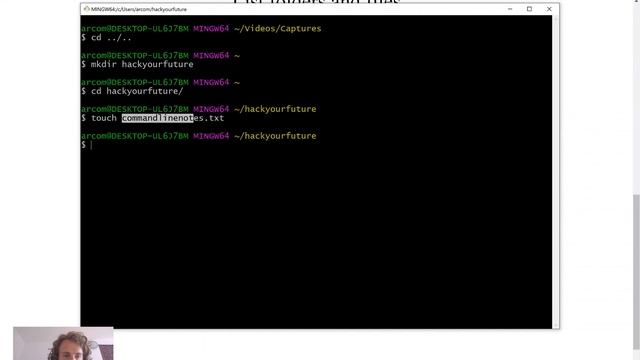Click the terminal's vertical scrollbar
Image resolution: width=640 pixels, height=360 pixels.
click(x=556, y=172)
